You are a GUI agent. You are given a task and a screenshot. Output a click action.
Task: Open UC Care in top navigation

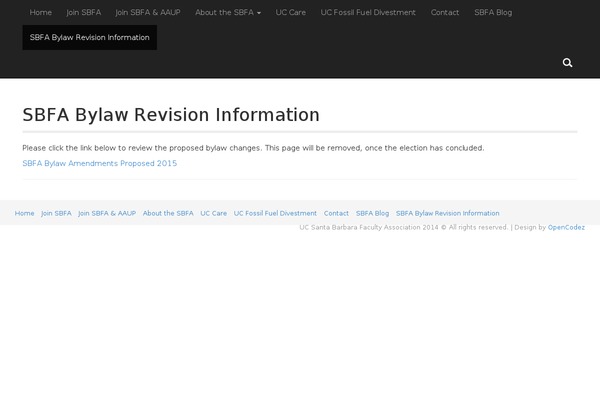click(x=290, y=13)
